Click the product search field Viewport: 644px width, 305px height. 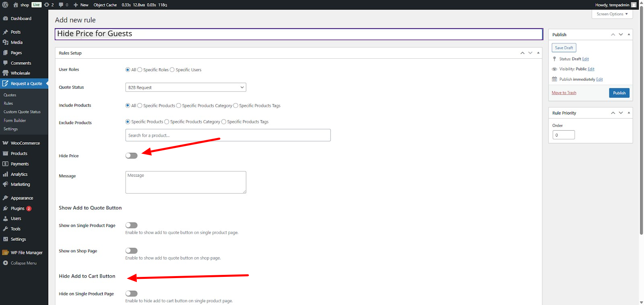coord(228,135)
